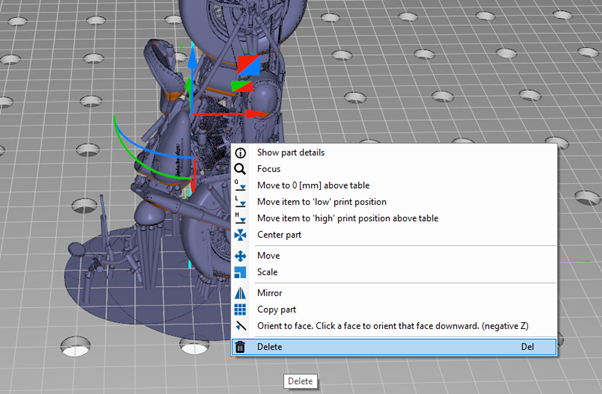Choose Copy part from the context menu

coord(394,310)
